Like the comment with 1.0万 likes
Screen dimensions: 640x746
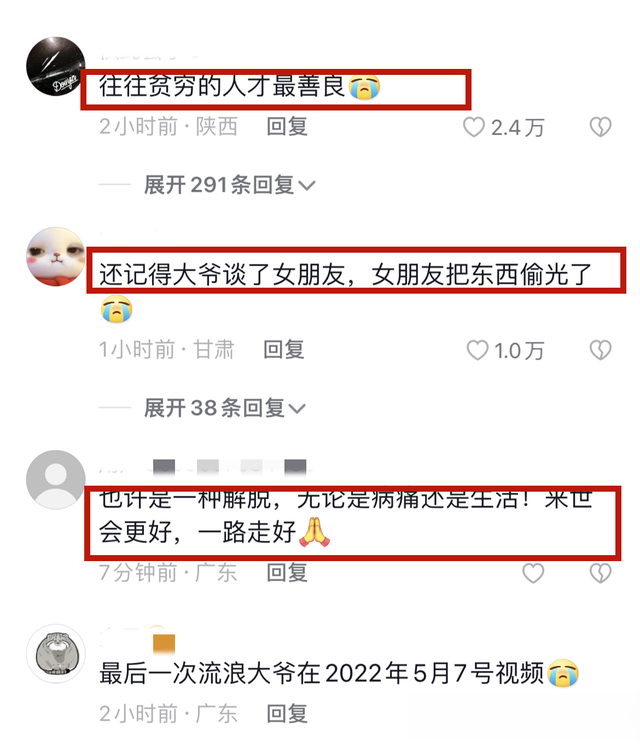click(x=477, y=350)
